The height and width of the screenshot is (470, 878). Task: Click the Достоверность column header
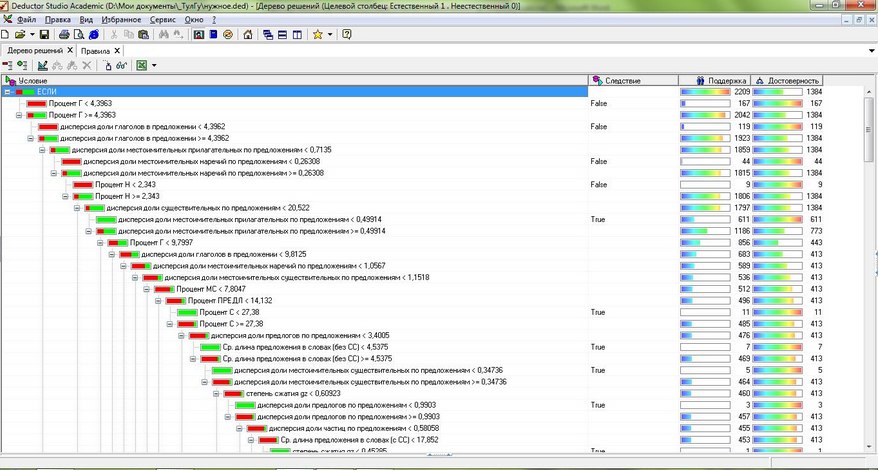coord(792,80)
